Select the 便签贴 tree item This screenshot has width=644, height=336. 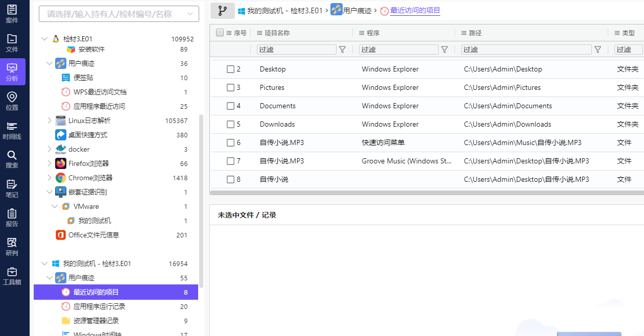[83, 78]
